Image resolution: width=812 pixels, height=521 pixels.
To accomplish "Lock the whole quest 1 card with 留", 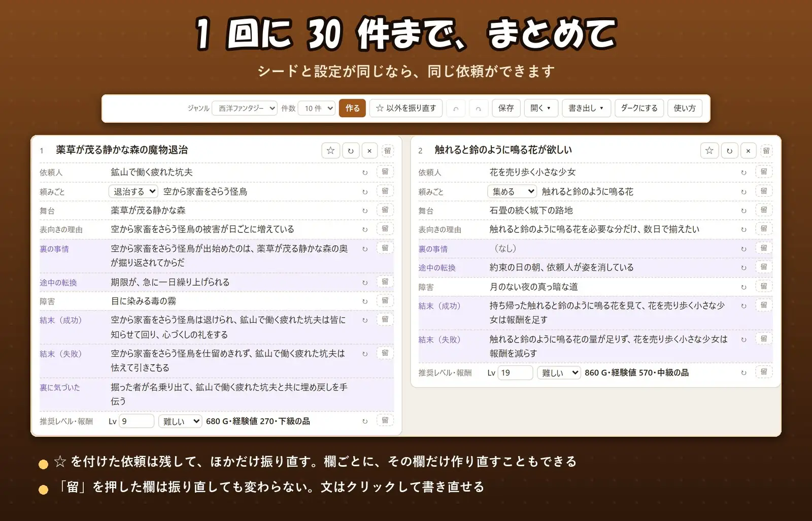I will [387, 151].
